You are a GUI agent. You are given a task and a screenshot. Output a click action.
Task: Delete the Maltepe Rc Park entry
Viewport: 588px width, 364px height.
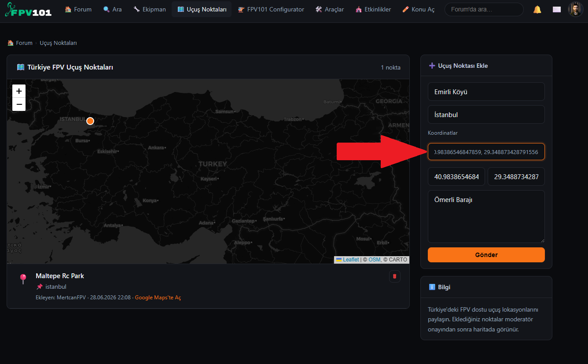pos(394,276)
